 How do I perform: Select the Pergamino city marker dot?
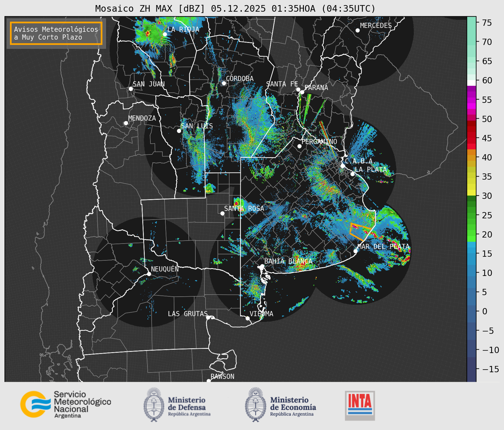tap(299, 146)
